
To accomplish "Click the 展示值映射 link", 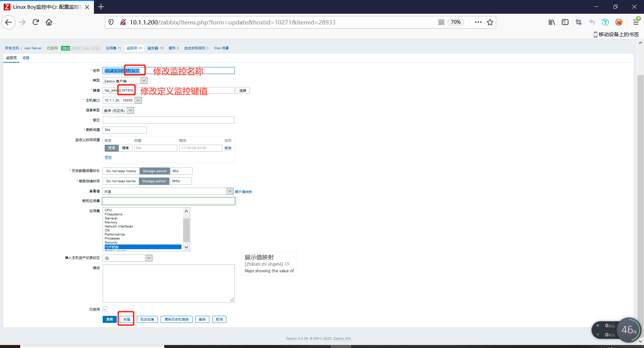I will point(243,192).
